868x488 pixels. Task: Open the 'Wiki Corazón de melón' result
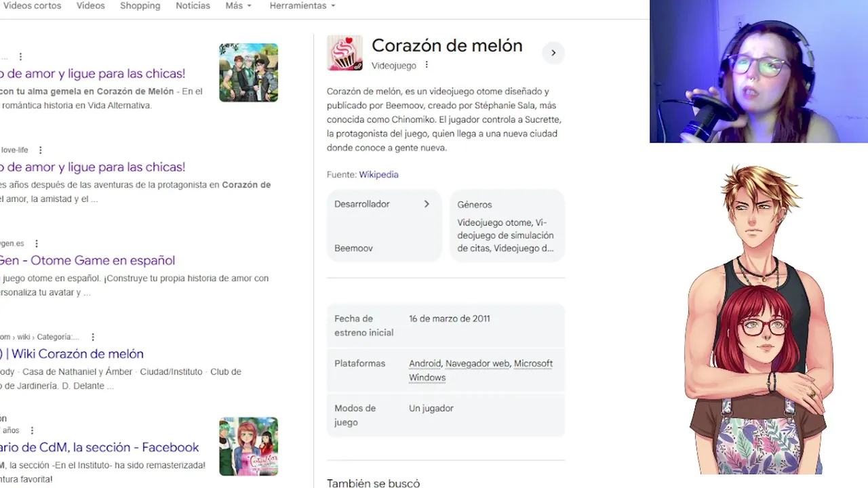[72, 354]
